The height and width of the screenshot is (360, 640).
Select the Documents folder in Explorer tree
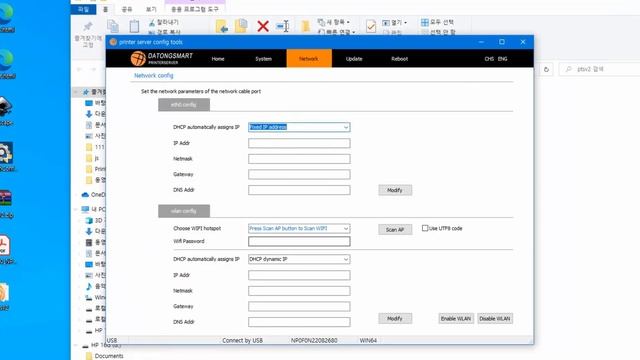coord(104,356)
